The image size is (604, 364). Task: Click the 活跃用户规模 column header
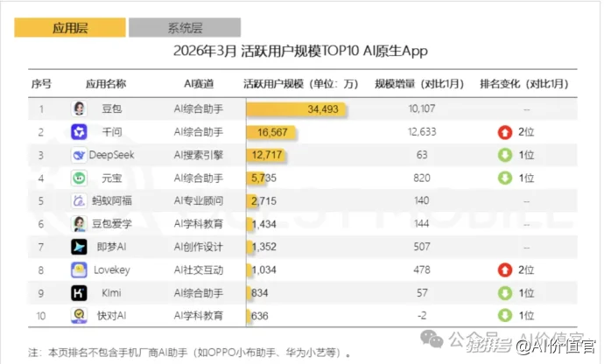300,84
